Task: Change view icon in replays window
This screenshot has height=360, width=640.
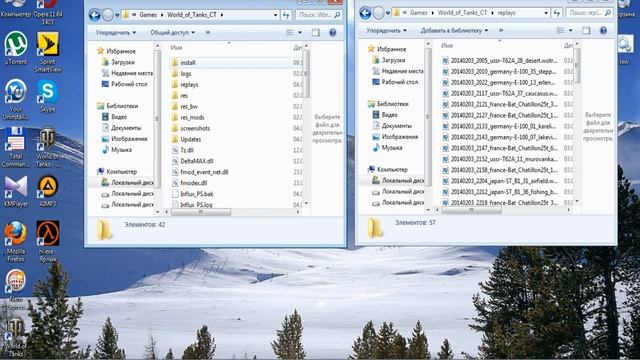Action: (x=560, y=31)
